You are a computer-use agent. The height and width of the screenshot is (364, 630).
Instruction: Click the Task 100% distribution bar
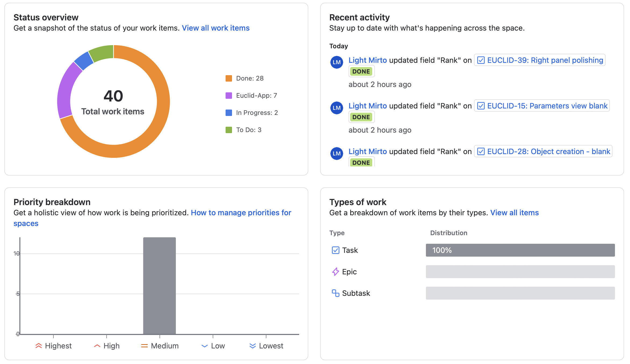click(520, 250)
